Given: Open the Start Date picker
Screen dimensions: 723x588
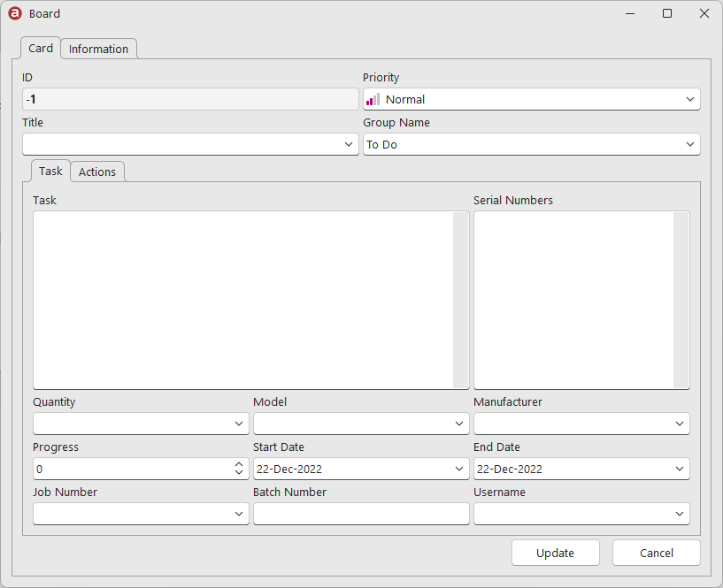Looking at the screenshot, I should (459, 469).
